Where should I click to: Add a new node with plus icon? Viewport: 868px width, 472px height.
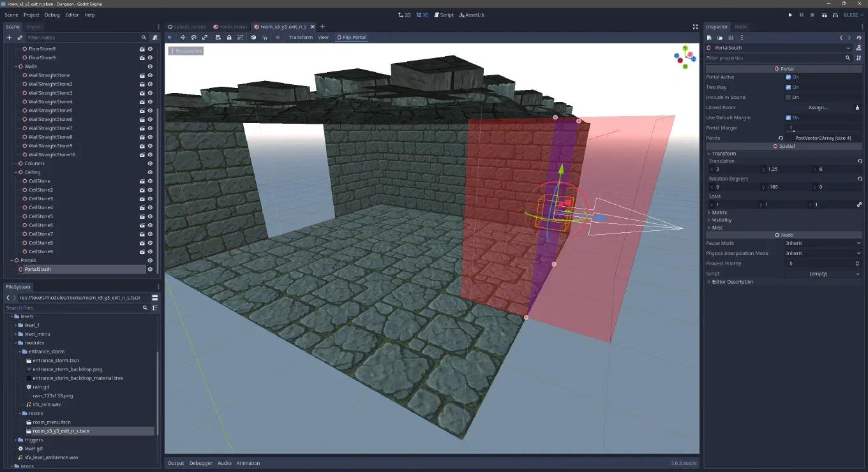click(x=9, y=38)
